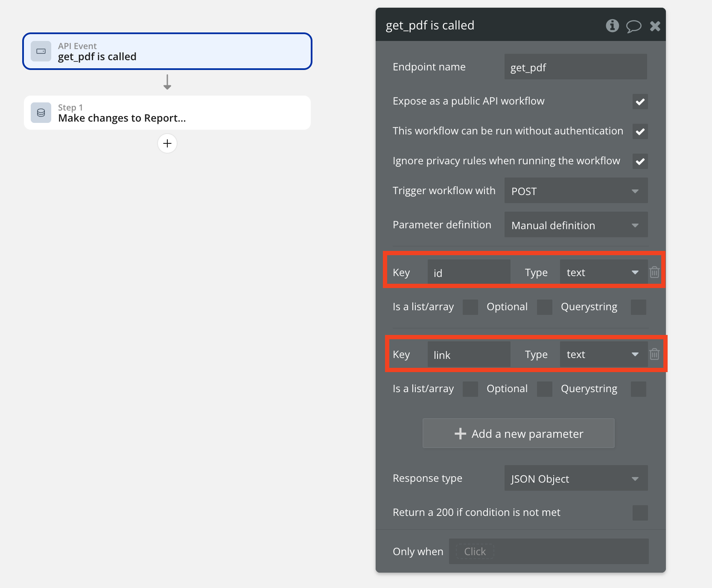This screenshot has width=712, height=588.
Task: Click the Only when condition field
Action: (549, 551)
